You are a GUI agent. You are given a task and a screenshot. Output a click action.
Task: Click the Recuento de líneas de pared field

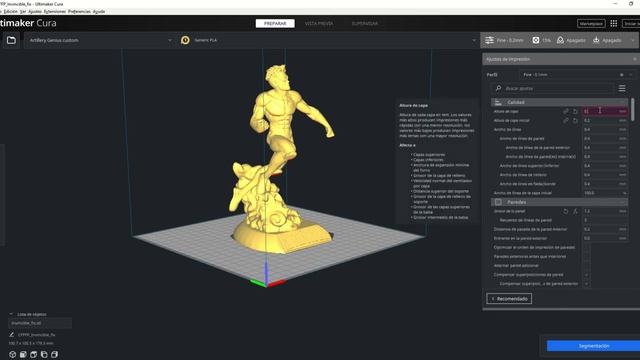pos(605,220)
